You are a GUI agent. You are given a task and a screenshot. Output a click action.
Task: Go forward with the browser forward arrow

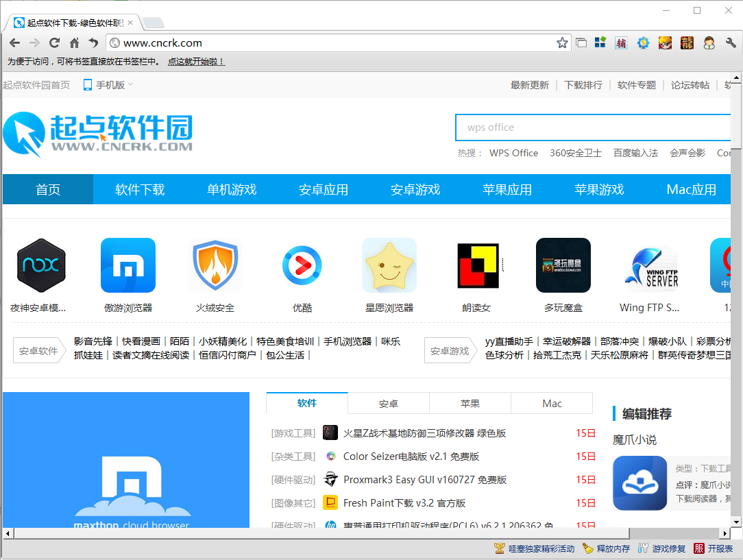click(x=34, y=43)
